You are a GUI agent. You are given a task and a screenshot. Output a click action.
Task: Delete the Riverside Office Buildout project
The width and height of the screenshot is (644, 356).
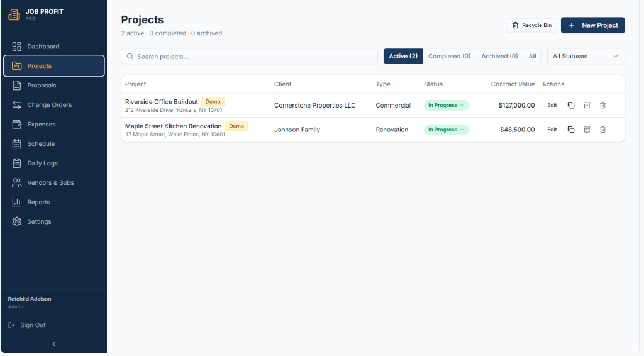click(x=603, y=105)
